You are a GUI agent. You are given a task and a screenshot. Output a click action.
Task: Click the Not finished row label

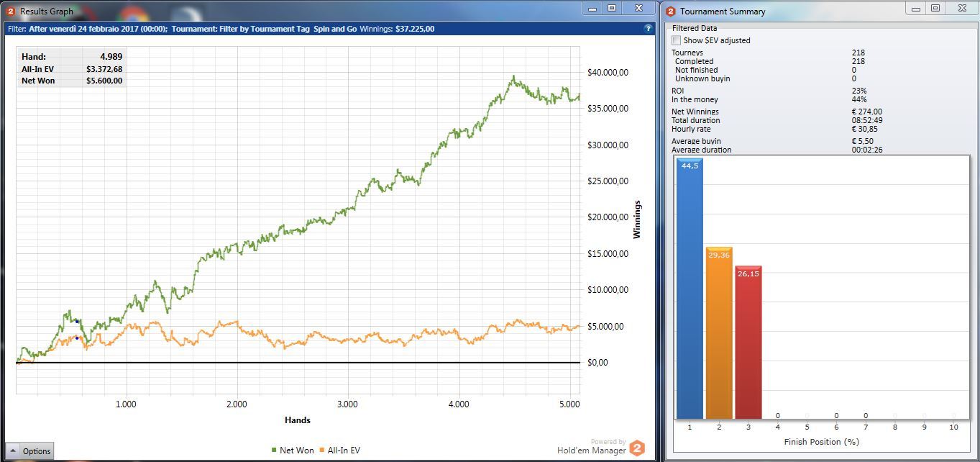696,70
